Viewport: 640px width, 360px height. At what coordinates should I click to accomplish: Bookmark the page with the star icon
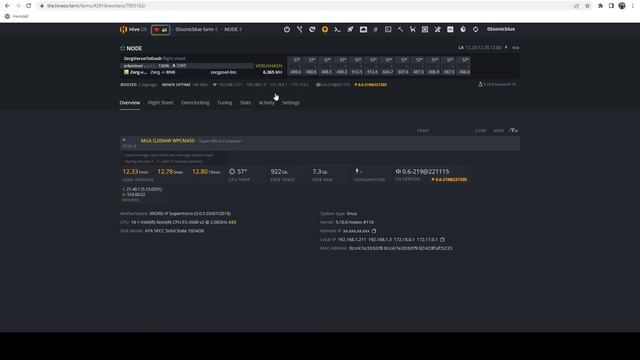click(587, 6)
